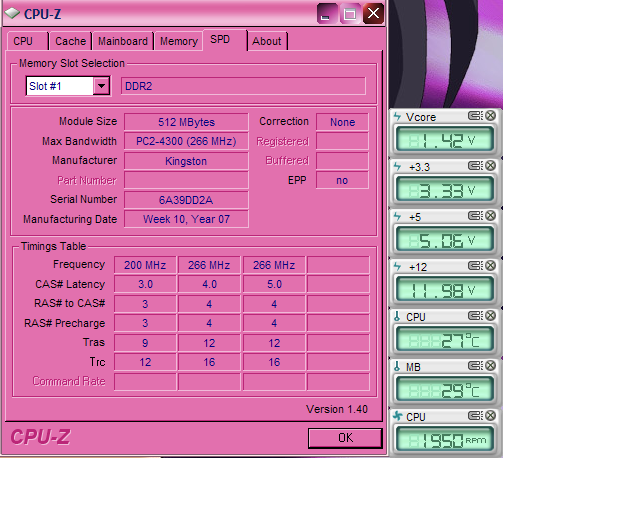Close the CPU fan RPM panel via X icon

click(x=491, y=416)
